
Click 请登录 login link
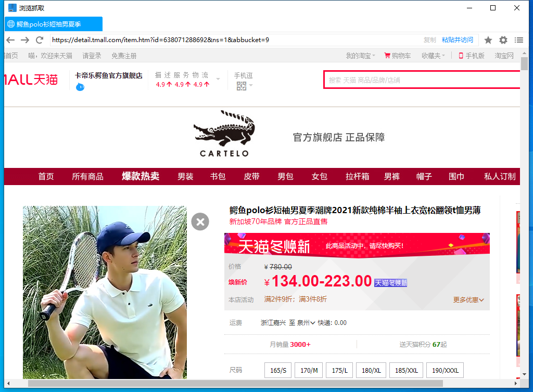pyautogui.click(x=92, y=56)
